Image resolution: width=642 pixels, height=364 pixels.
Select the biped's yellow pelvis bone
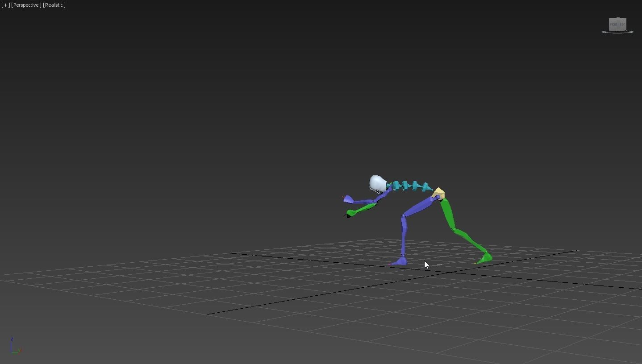(438, 193)
